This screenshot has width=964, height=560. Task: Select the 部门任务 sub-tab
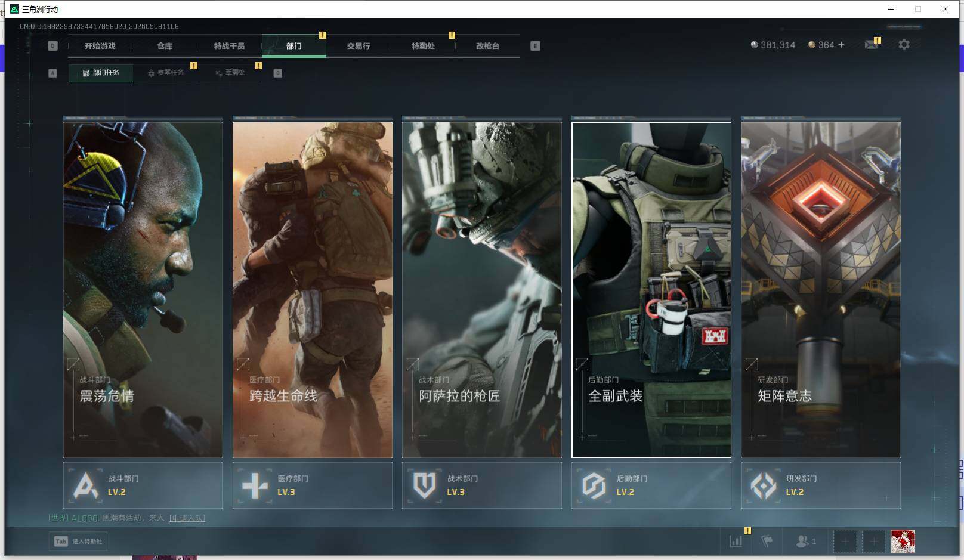point(101,73)
